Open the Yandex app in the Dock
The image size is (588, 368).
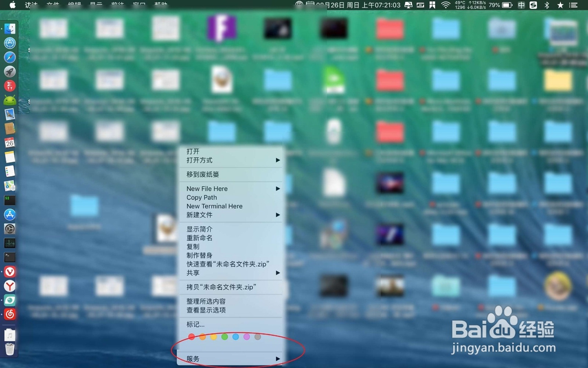point(10,286)
